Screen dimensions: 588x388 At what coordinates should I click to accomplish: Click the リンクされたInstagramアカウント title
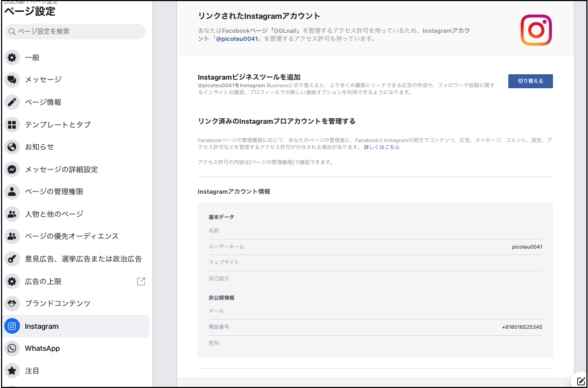coord(259,16)
